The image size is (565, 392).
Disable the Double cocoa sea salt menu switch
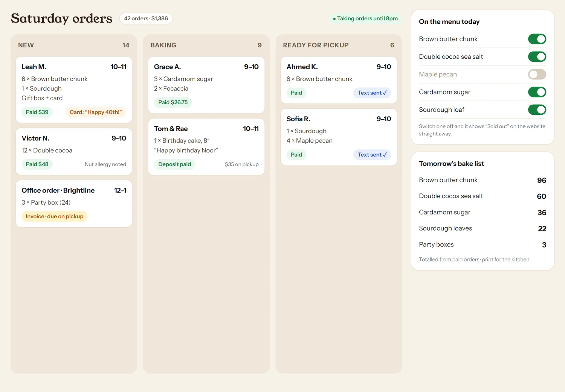537,57
